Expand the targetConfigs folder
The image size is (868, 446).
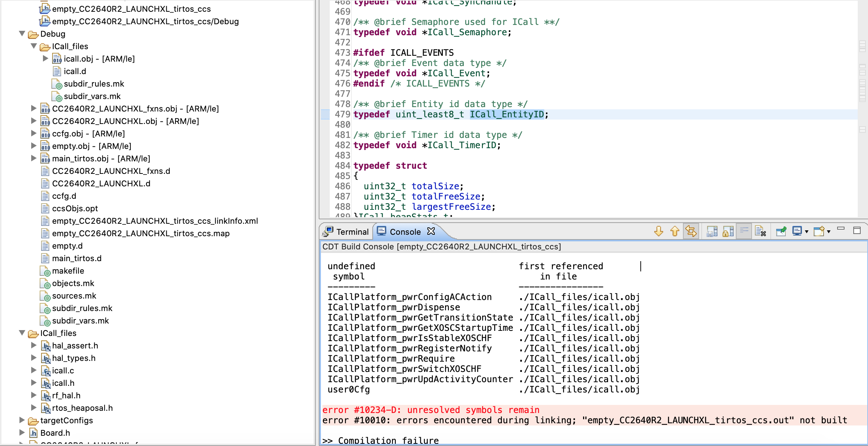tap(22, 420)
